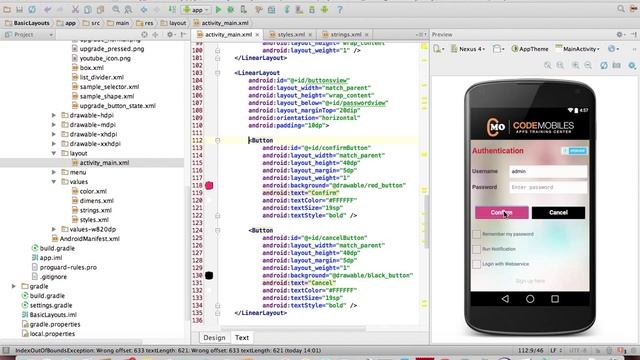Click the Preview zoom out icon

(588, 65)
